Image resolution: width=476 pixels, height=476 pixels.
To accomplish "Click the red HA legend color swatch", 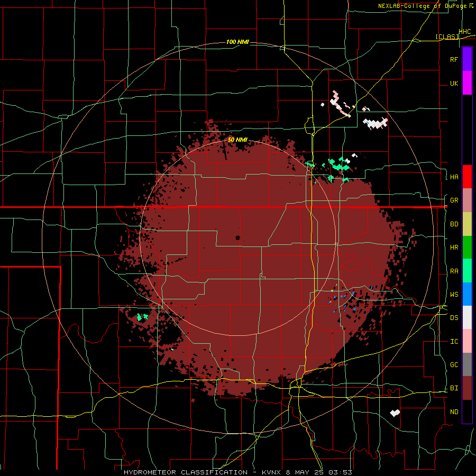I will coord(467,177).
